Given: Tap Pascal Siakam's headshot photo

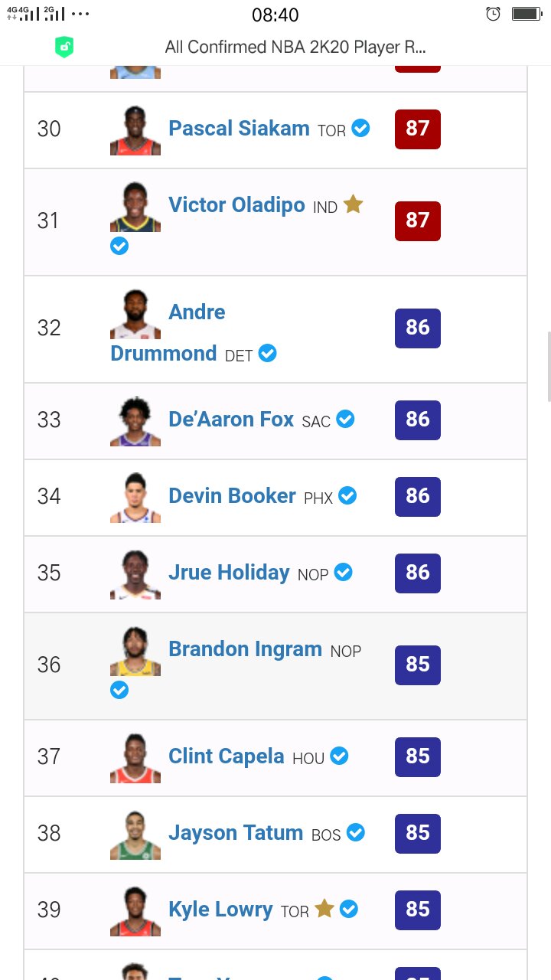Looking at the screenshot, I should coord(135,130).
